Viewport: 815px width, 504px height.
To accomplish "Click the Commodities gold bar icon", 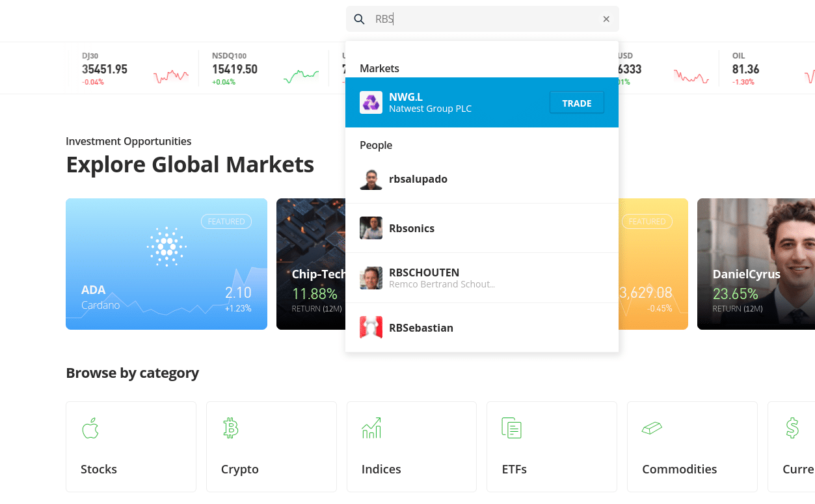I will click(652, 429).
